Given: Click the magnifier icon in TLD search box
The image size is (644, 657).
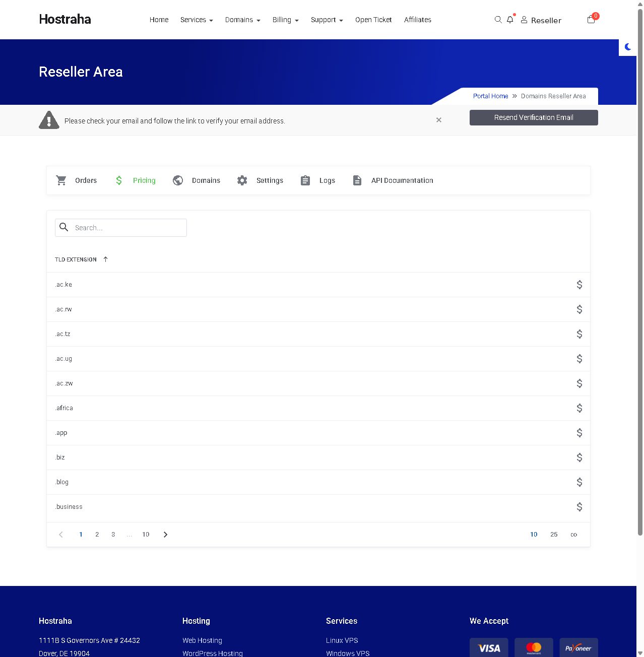Looking at the screenshot, I should click(64, 227).
